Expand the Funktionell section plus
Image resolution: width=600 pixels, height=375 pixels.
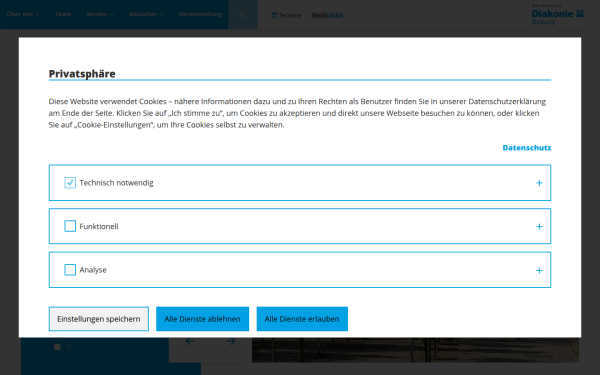539,227
